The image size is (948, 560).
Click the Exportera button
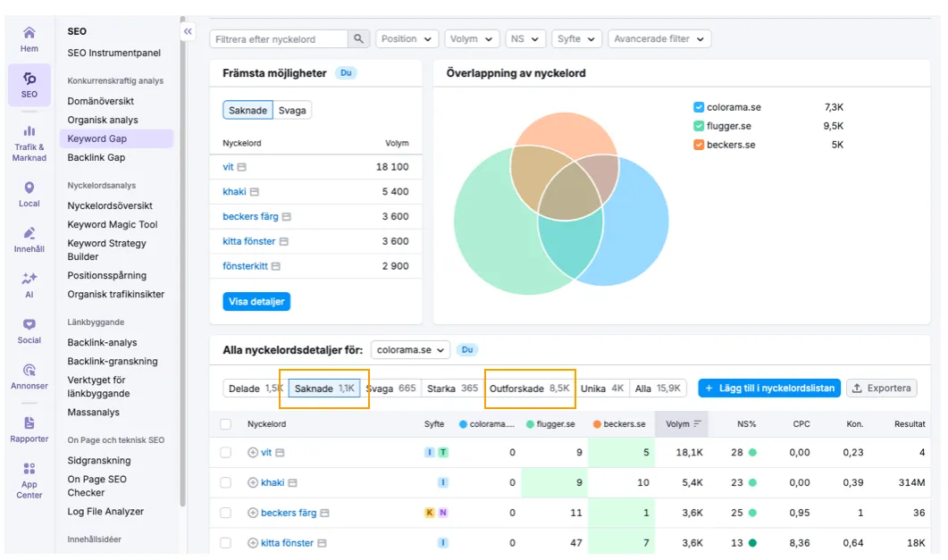coord(882,388)
